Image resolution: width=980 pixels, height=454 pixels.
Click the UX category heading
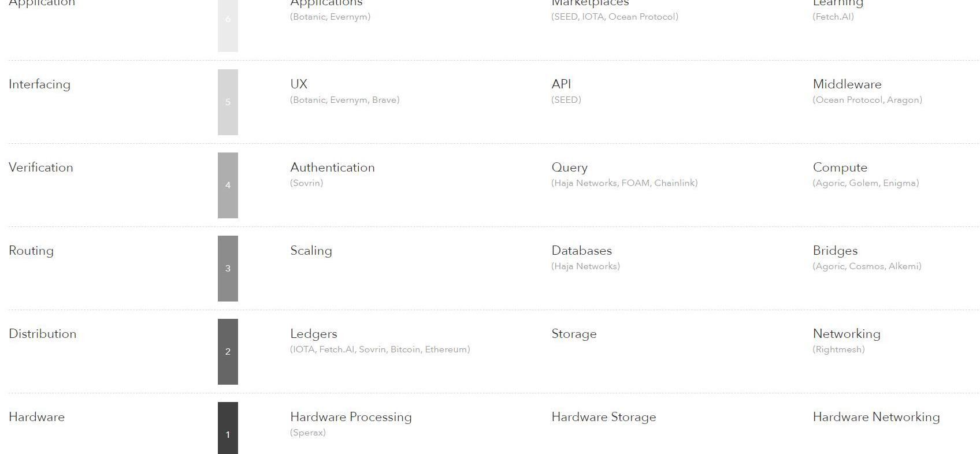[299, 84]
